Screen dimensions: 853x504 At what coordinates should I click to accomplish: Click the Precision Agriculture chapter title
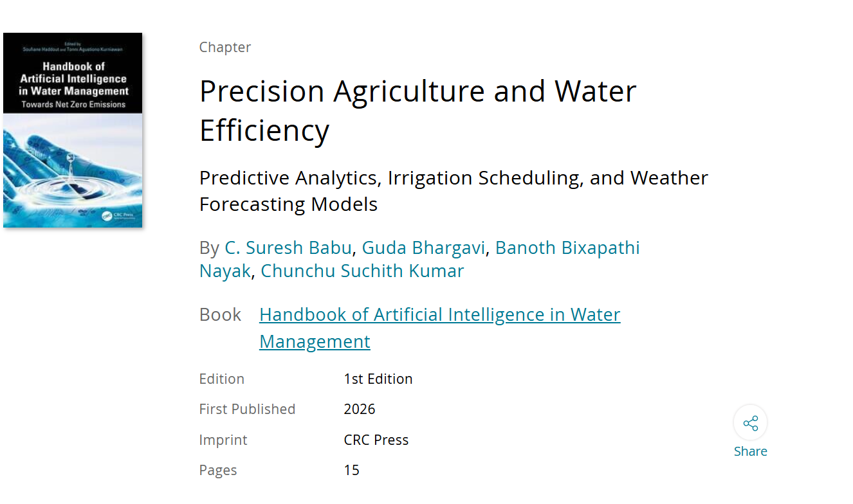tap(417, 110)
